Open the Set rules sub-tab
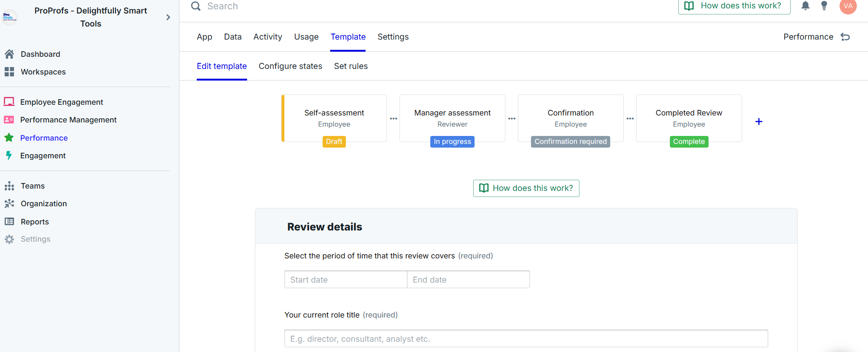 pos(351,66)
